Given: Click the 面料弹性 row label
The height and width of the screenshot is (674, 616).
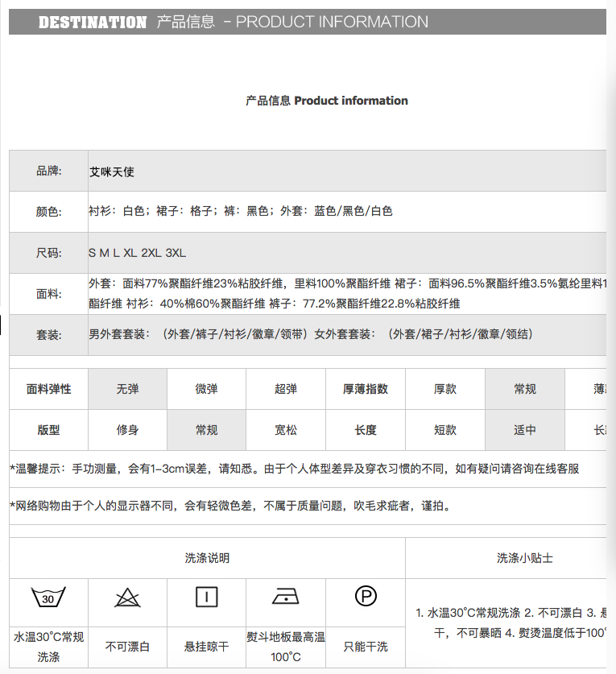Looking at the screenshot, I should [x=48, y=389].
